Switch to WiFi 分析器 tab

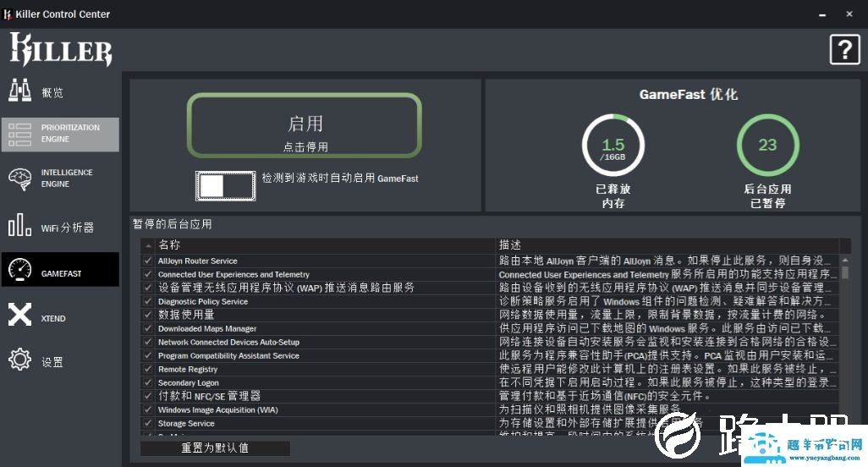(x=60, y=226)
